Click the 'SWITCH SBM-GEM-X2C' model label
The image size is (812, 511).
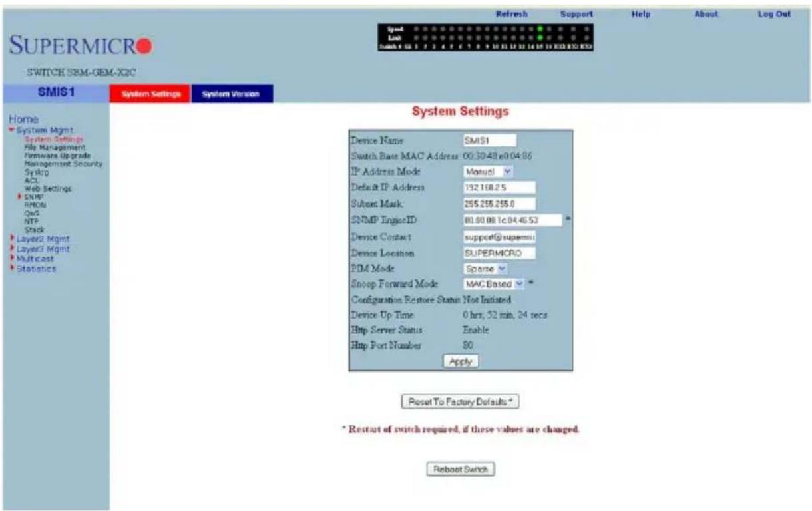tap(81, 72)
